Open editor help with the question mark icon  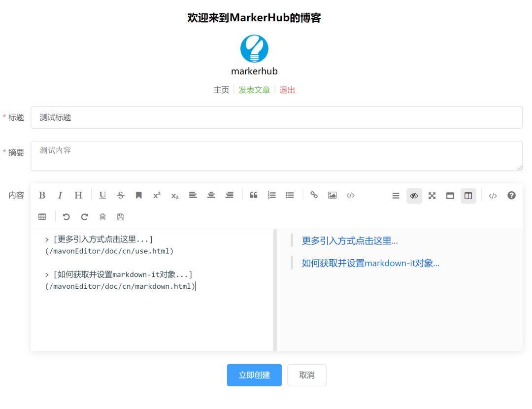[511, 195]
